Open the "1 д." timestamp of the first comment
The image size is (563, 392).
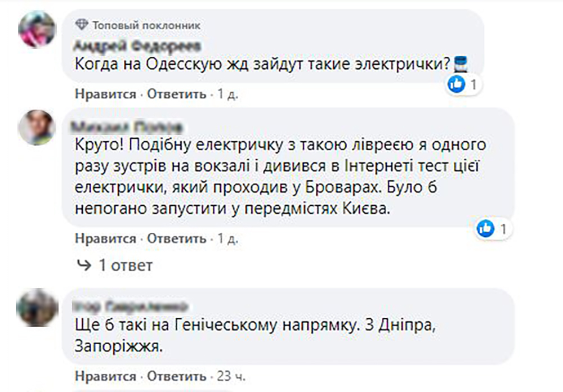[227, 94]
